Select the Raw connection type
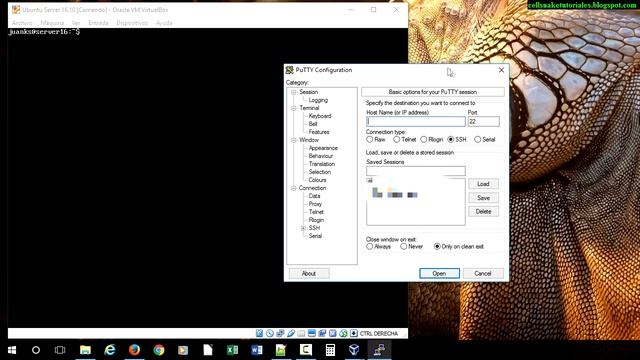Viewport: 640px width, 360px height. click(369, 140)
